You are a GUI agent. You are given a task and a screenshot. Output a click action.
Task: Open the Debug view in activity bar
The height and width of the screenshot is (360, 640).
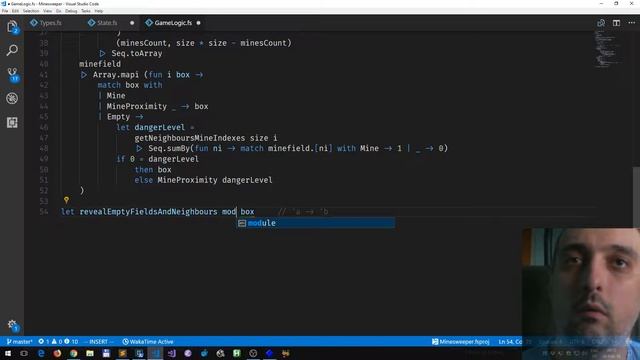click(12, 98)
